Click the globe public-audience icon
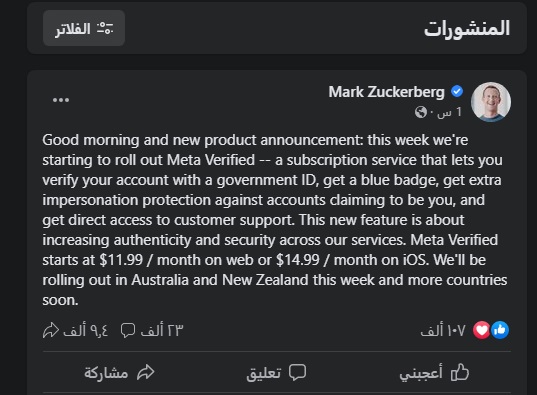The height and width of the screenshot is (395, 537). 421,112
